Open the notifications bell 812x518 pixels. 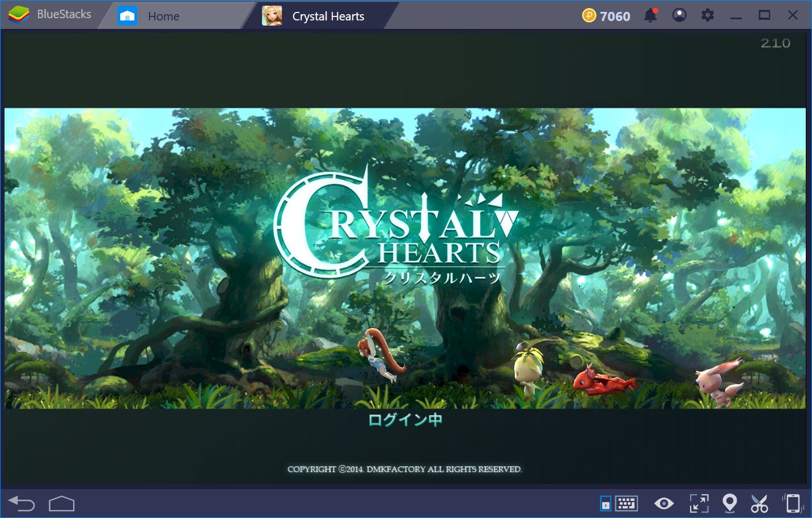[x=650, y=15]
